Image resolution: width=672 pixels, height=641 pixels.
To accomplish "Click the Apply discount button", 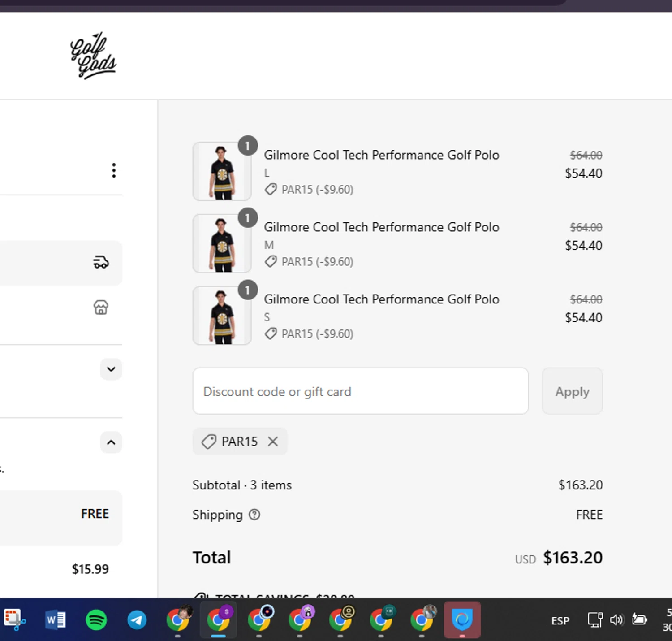I will pos(572,391).
